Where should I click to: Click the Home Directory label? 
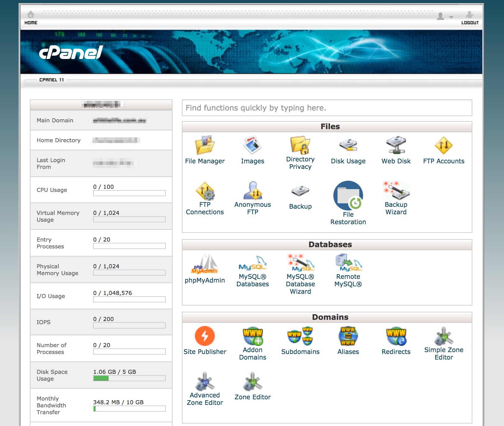pyautogui.click(x=59, y=140)
